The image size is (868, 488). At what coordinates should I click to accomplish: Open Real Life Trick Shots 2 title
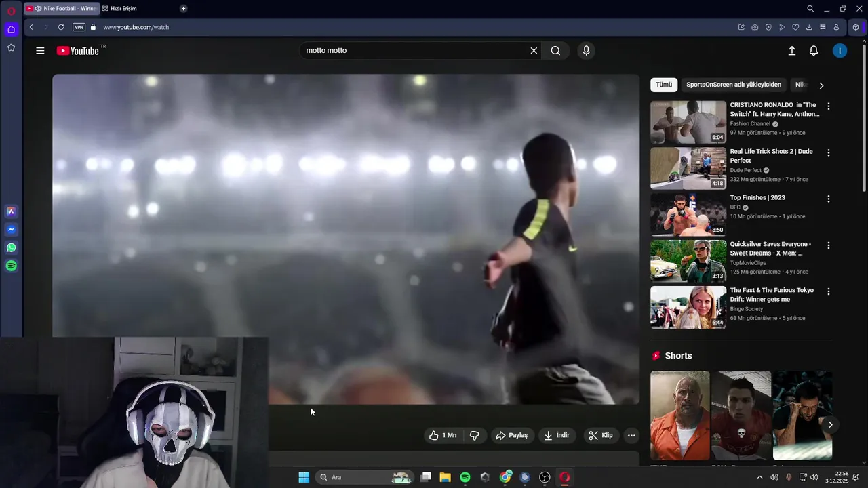coord(771,156)
